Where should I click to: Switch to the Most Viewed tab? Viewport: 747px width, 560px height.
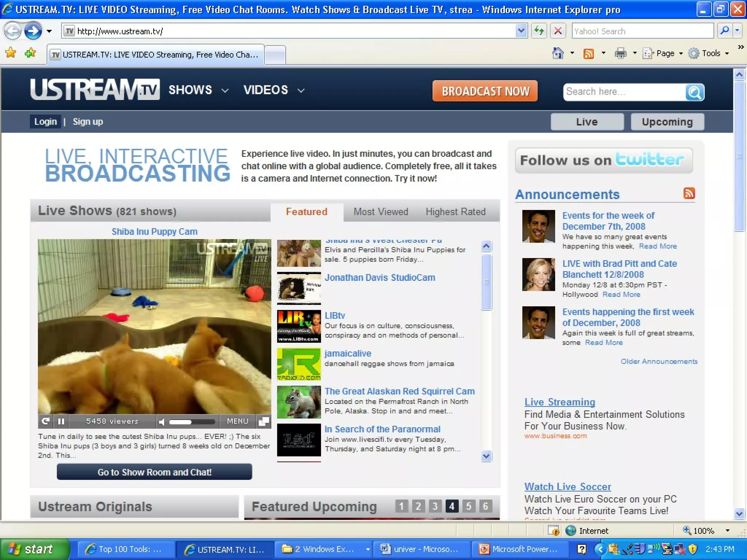(380, 212)
